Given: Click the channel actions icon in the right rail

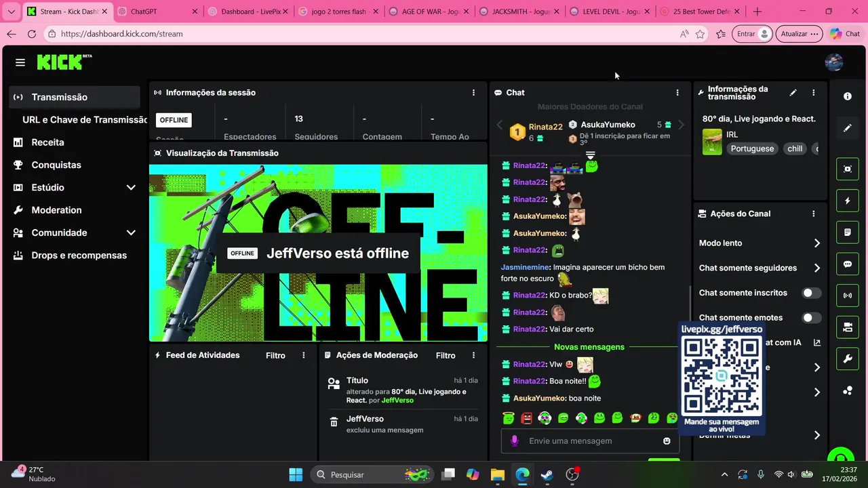Looking at the screenshot, I should 848,327.
